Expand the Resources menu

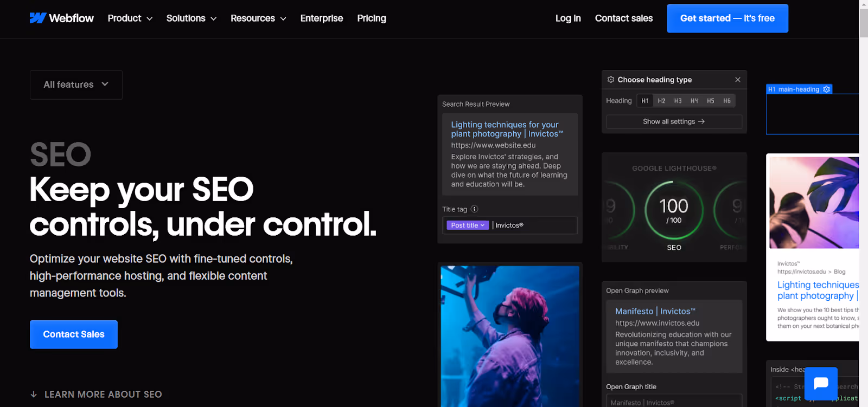[x=258, y=18]
